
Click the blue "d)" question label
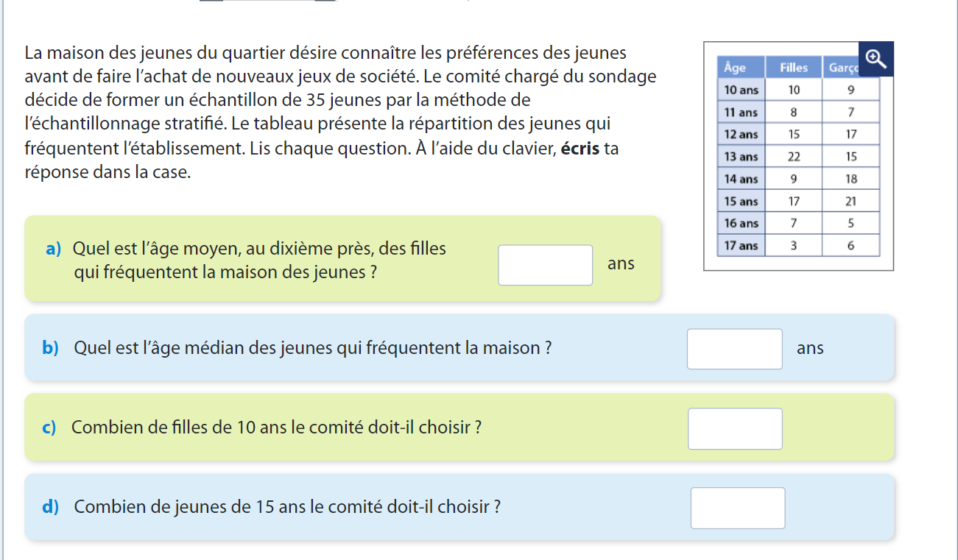pos(50,506)
